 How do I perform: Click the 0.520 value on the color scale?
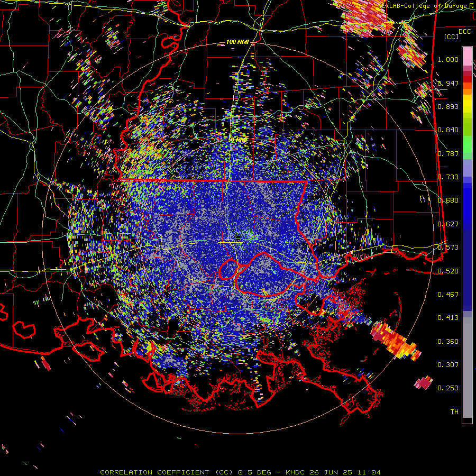(448, 271)
